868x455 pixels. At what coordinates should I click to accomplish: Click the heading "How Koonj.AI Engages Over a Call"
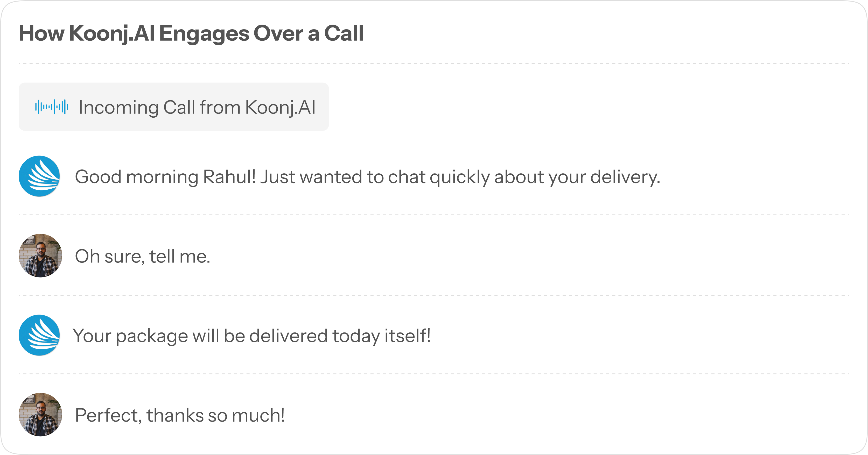pyautogui.click(x=191, y=33)
